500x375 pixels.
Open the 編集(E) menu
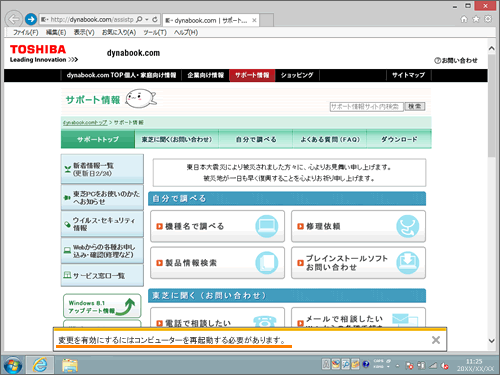[x=56, y=32]
